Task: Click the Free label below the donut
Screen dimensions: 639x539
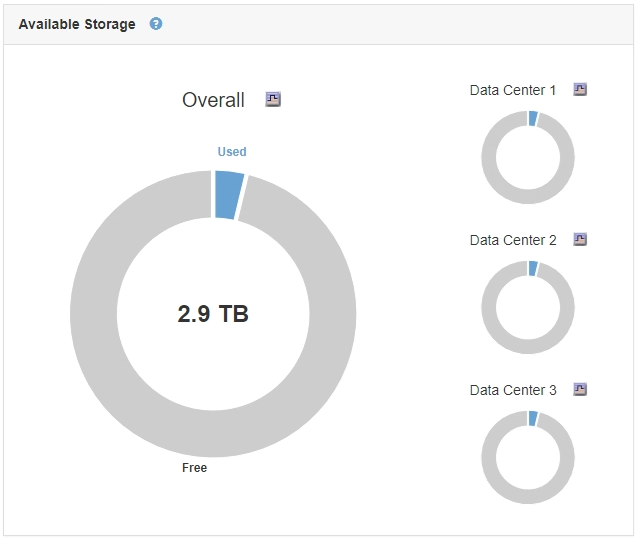Action: [x=195, y=467]
